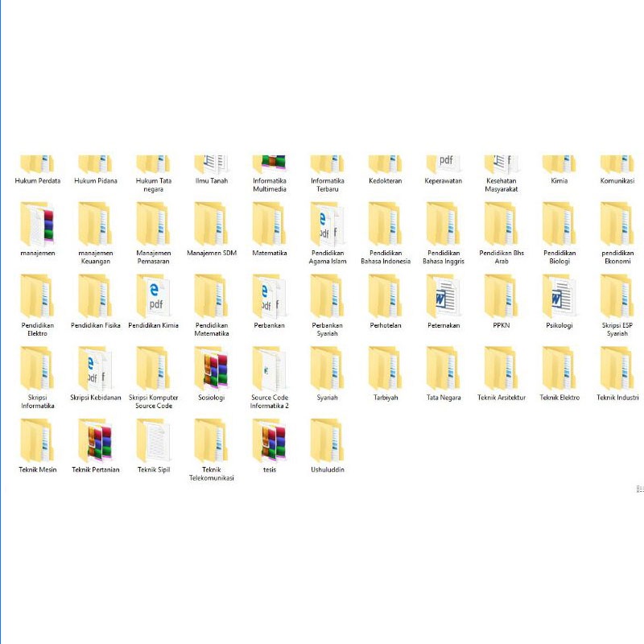Image resolution: width=644 pixels, height=644 pixels.
Task: Open the Sosiologi folder
Action: [212, 369]
